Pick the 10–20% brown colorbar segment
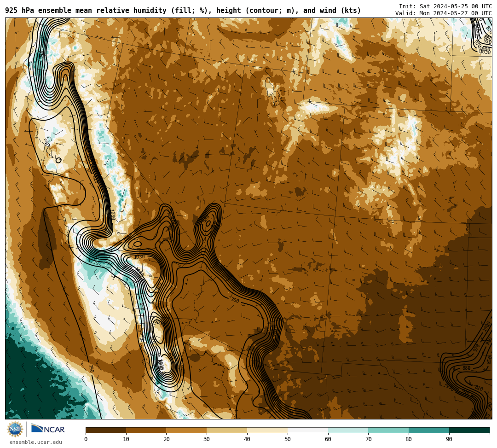Image resolution: width=497 pixels, height=448 pixels. pyautogui.click(x=146, y=430)
